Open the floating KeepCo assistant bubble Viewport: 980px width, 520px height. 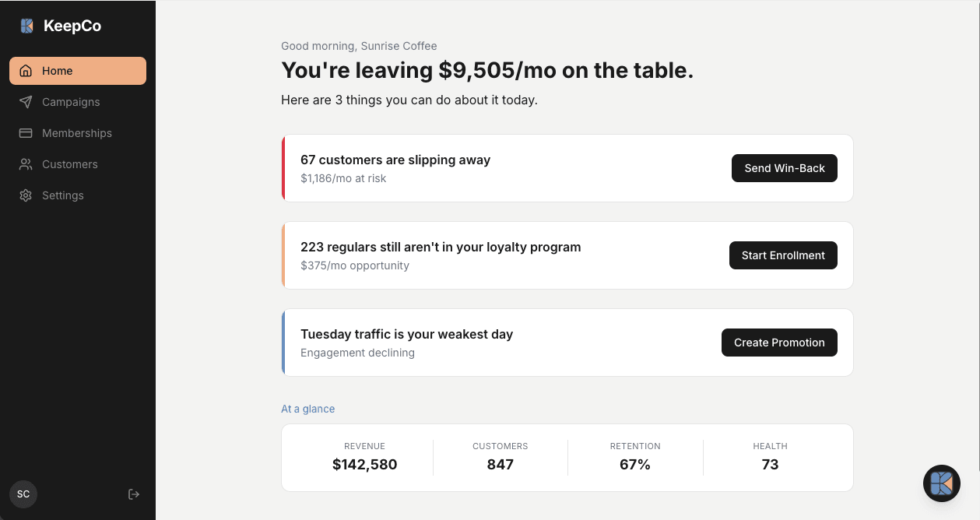tap(941, 483)
